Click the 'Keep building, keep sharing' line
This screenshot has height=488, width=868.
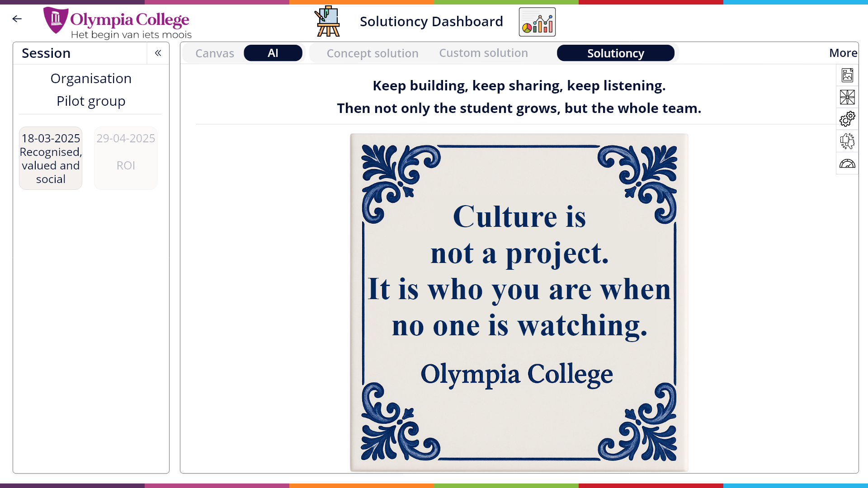coord(519,85)
